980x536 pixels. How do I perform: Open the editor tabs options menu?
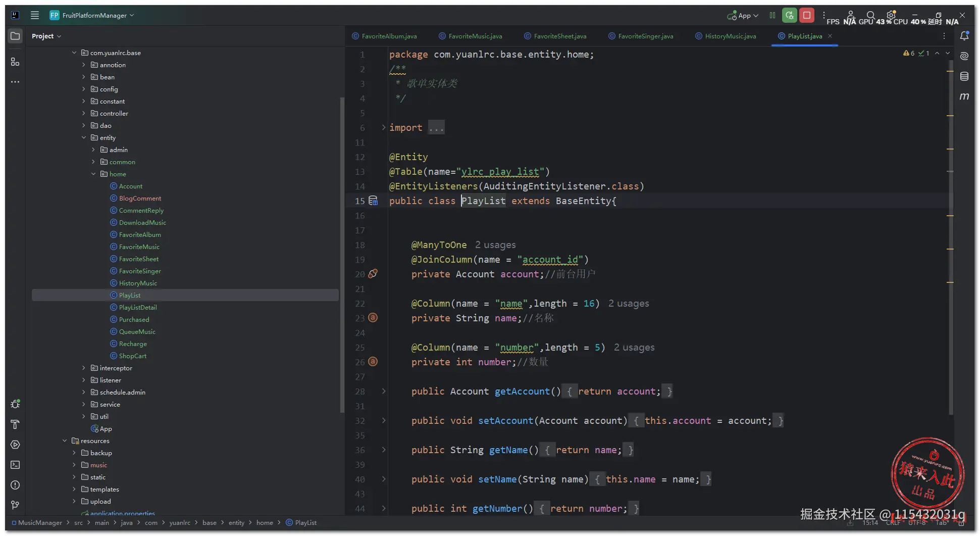pos(944,36)
